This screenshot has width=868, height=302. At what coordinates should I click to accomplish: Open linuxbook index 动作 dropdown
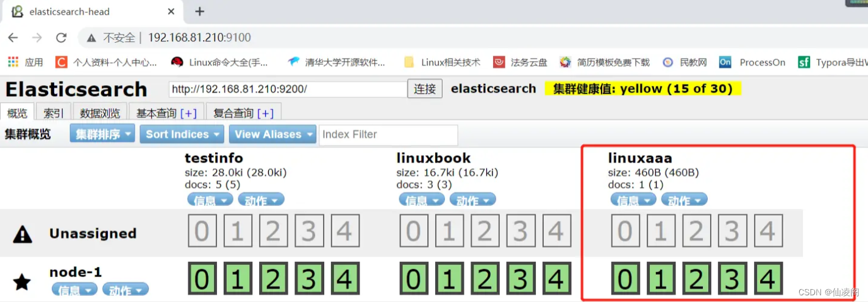pyautogui.click(x=472, y=200)
